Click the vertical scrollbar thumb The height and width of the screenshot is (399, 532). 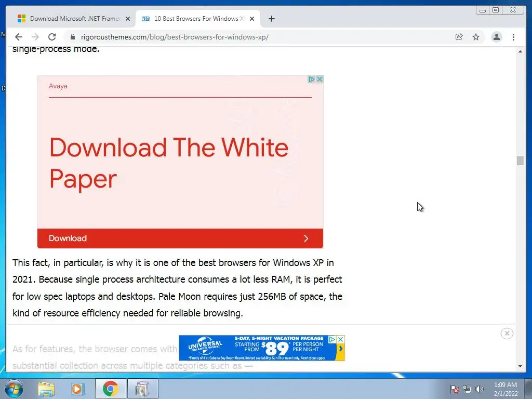click(x=520, y=161)
